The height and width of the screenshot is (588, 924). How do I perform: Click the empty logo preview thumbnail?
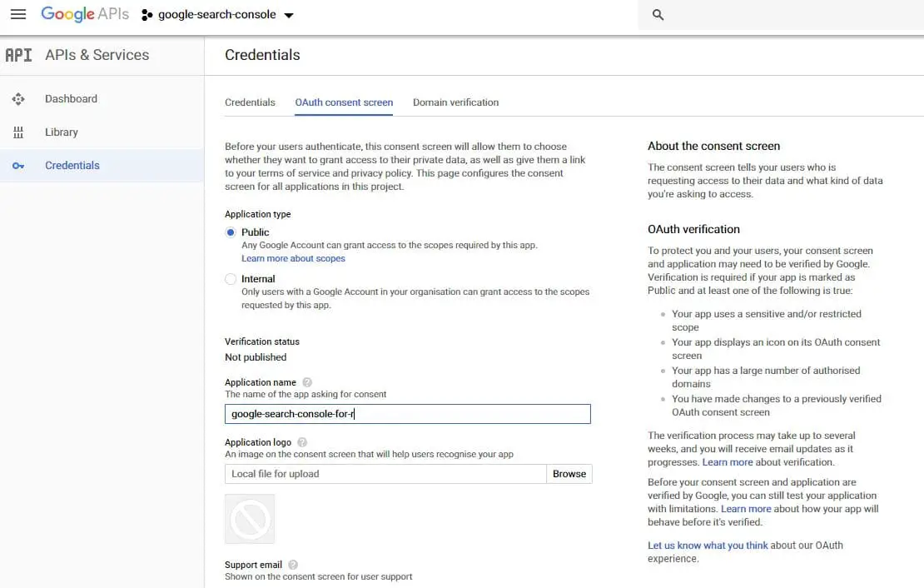click(250, 519)
